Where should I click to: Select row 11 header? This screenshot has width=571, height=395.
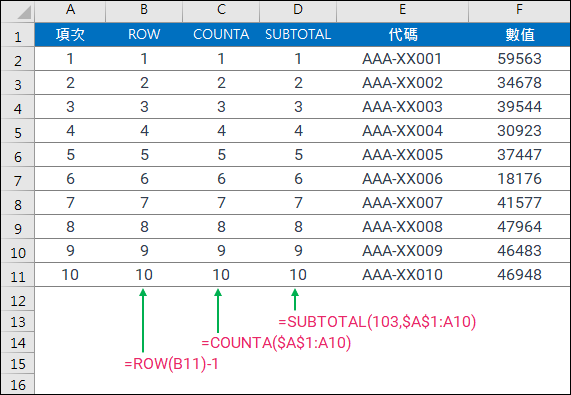point(18,275)
